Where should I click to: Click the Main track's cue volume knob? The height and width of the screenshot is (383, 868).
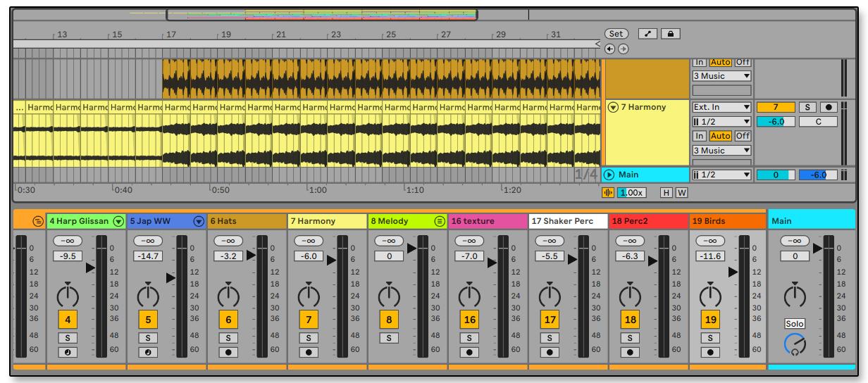point(795,344)
